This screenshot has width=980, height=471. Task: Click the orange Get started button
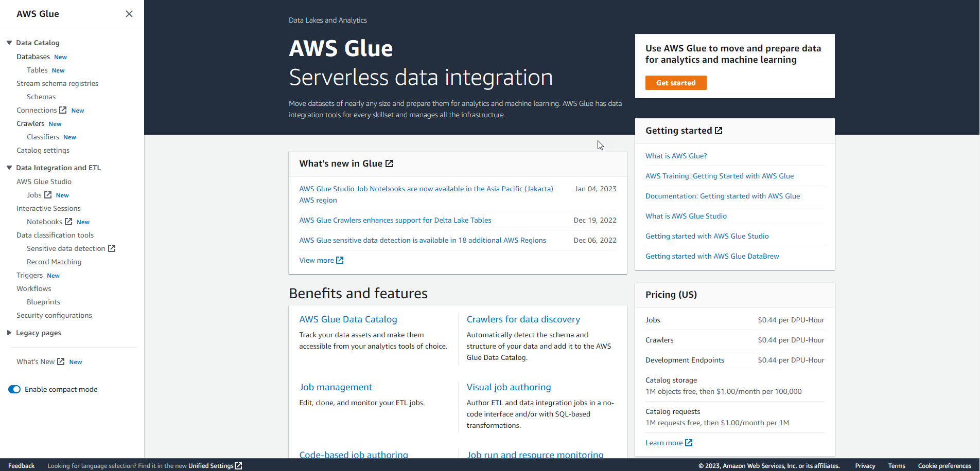676,83
